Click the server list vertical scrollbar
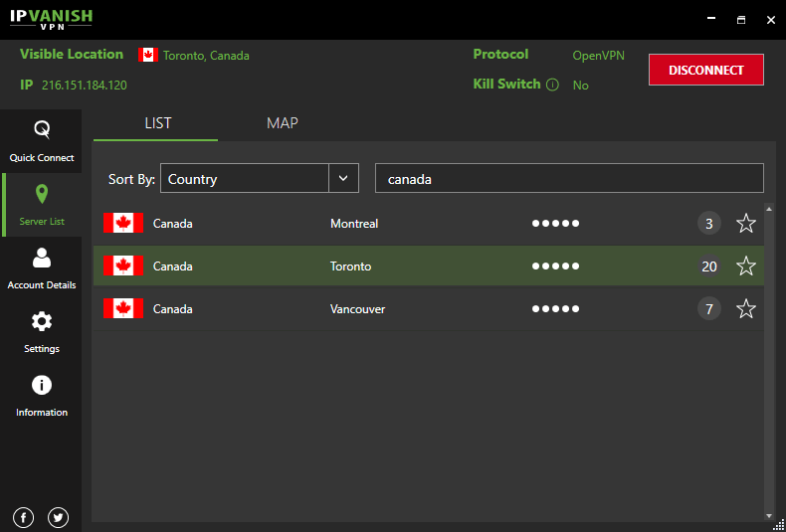Image resolution: width=786 pixels, height=532 pixels. point(769,360)
